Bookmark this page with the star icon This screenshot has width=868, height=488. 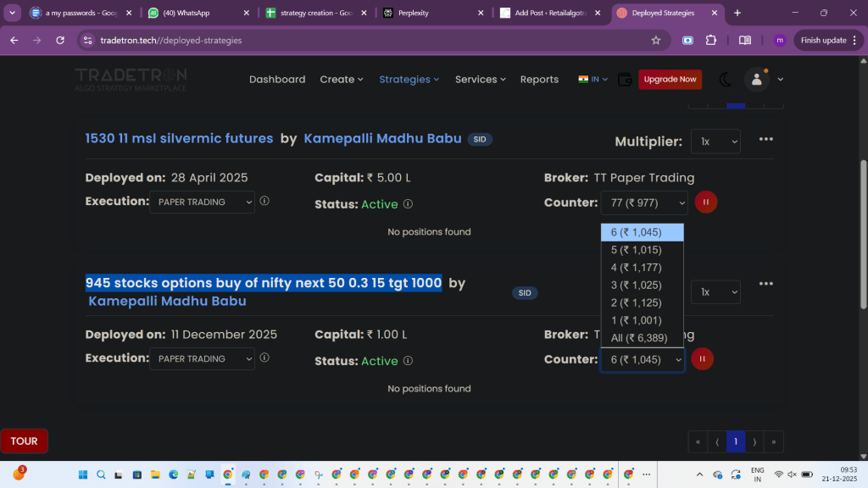[x=655, y=40]
